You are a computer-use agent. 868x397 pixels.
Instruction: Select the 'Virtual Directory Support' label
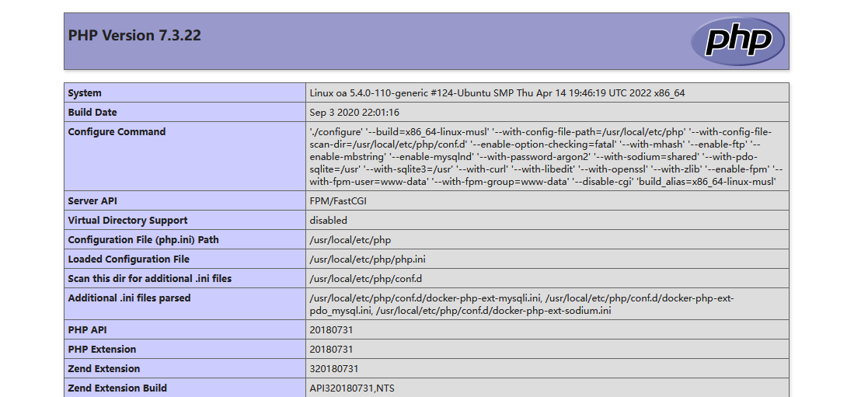tap(128, 221)
